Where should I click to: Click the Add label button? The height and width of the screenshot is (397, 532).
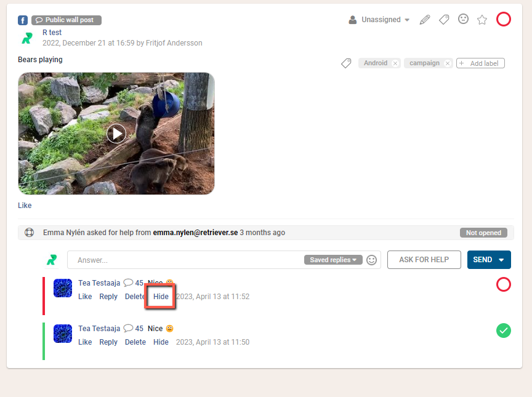(480, 63)
